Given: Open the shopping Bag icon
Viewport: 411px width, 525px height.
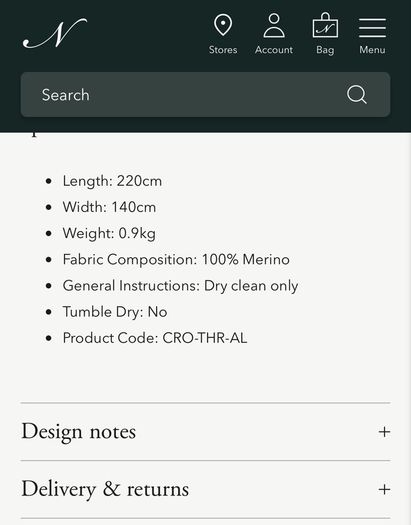Looking at the screenshot, I should (x=325, y=25).
